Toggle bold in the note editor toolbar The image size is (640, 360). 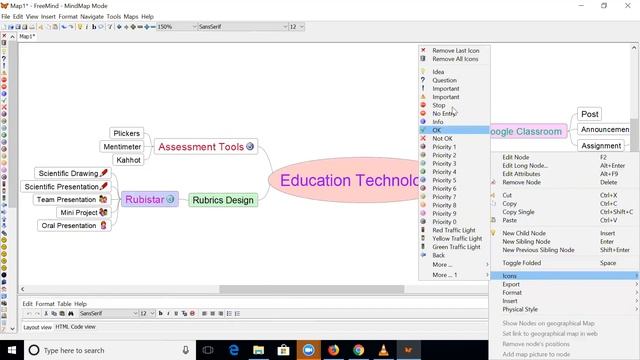coord(160,313)
